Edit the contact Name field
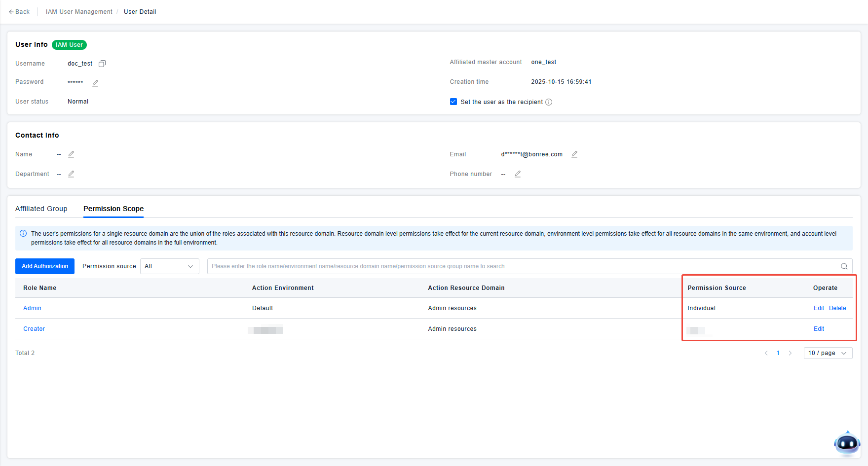 click(71, 154)
